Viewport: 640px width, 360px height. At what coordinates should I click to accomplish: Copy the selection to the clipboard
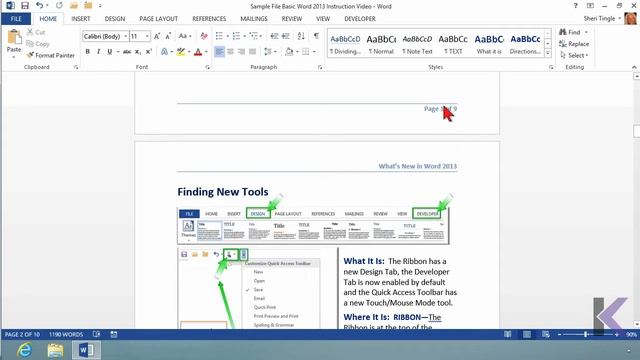(x=38, y=44)
